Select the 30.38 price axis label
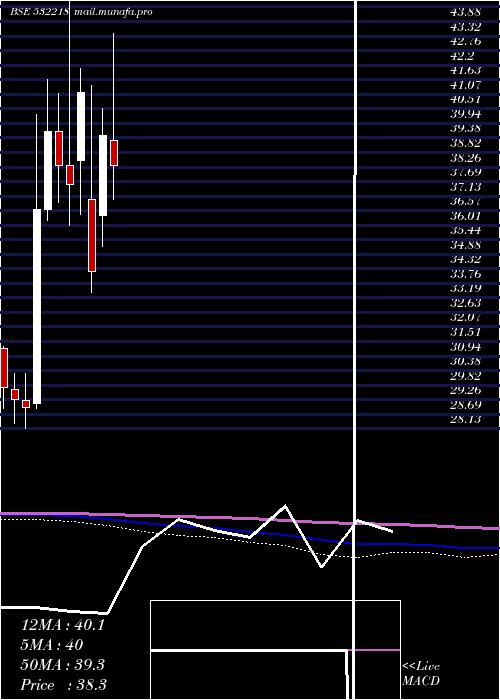 click(466, 362)
